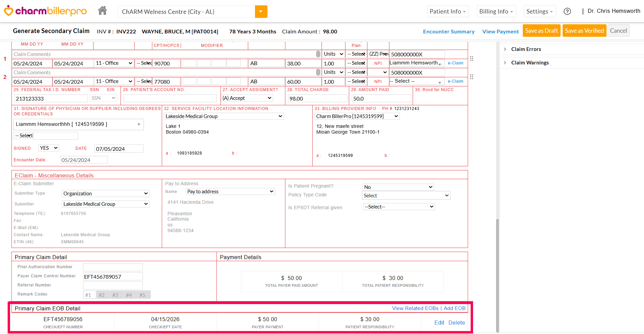The height and width of the screenshot is (334, 644).
Task: Open billing provider Charm BillerPro dropdown
Action: coord(357,116)
